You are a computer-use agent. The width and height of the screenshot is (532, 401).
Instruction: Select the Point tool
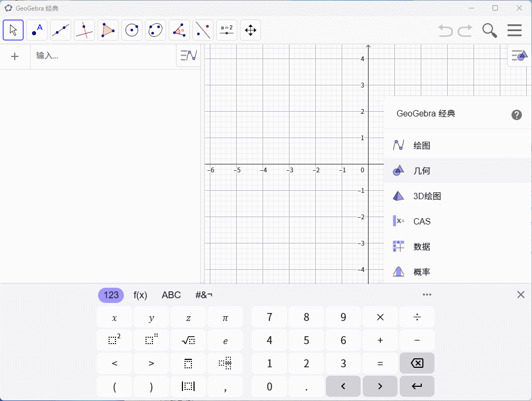pos(37,30)
